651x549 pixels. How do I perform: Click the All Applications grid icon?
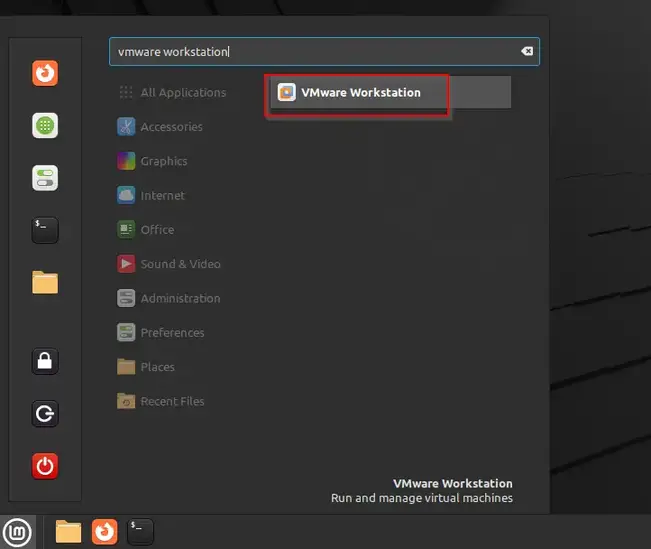coord(126,92)
